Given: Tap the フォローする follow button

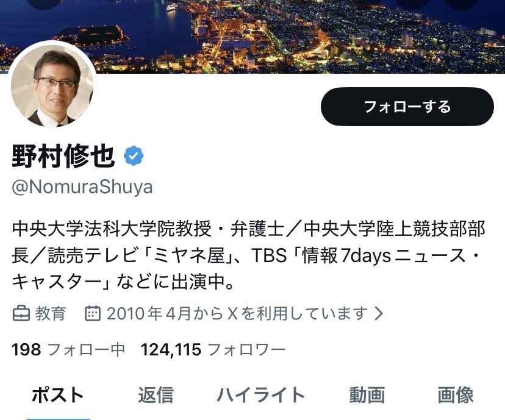Looking at the screenshot, I should click(x=407, y=107).
